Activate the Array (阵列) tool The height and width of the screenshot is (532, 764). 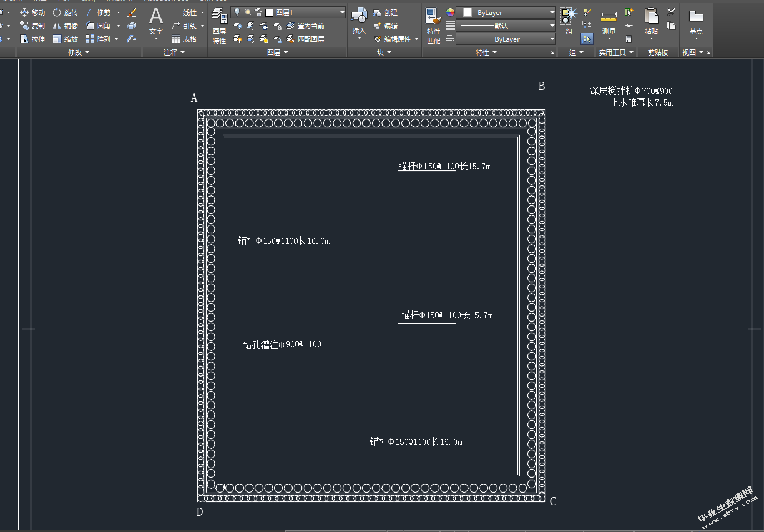[x=98, y=39]
